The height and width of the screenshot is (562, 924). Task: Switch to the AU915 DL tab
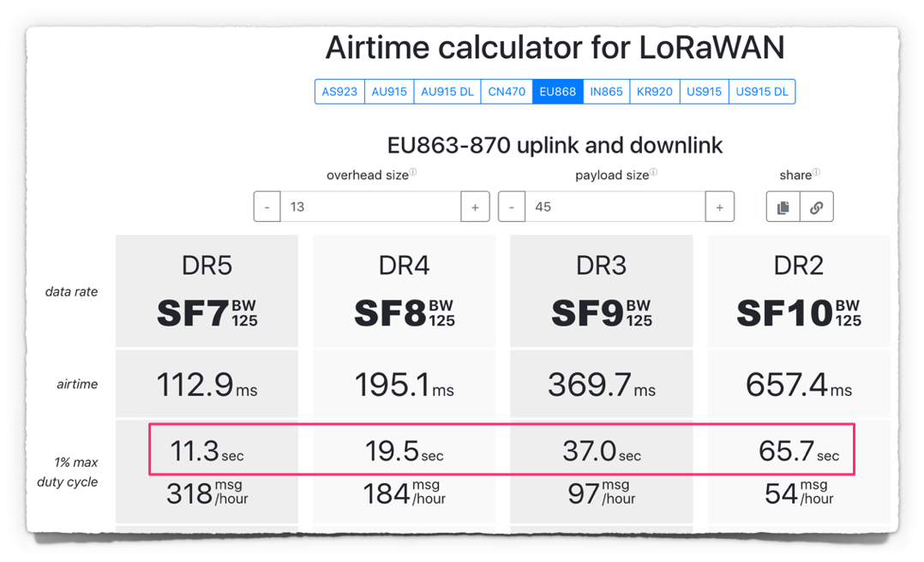coord(447,91)
